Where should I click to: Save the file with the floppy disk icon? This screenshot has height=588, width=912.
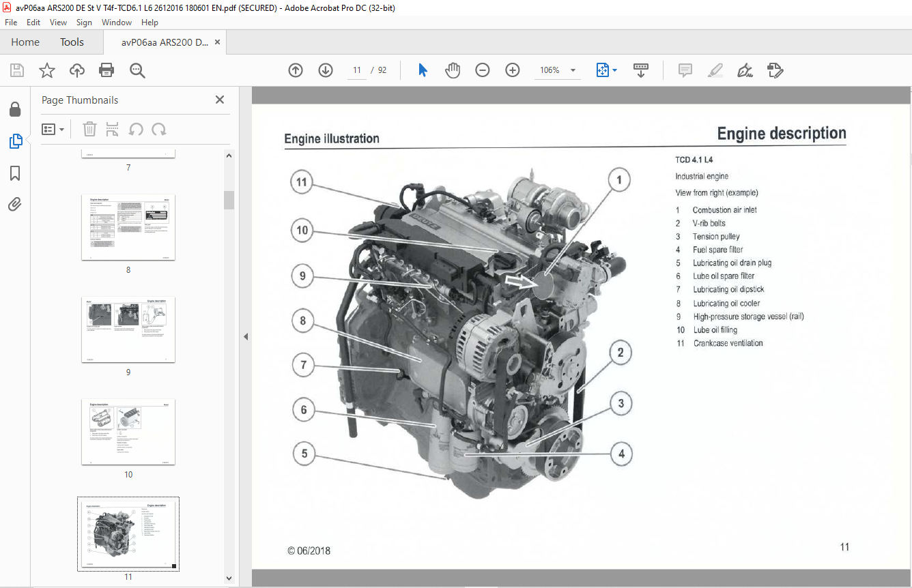[17, 70]
